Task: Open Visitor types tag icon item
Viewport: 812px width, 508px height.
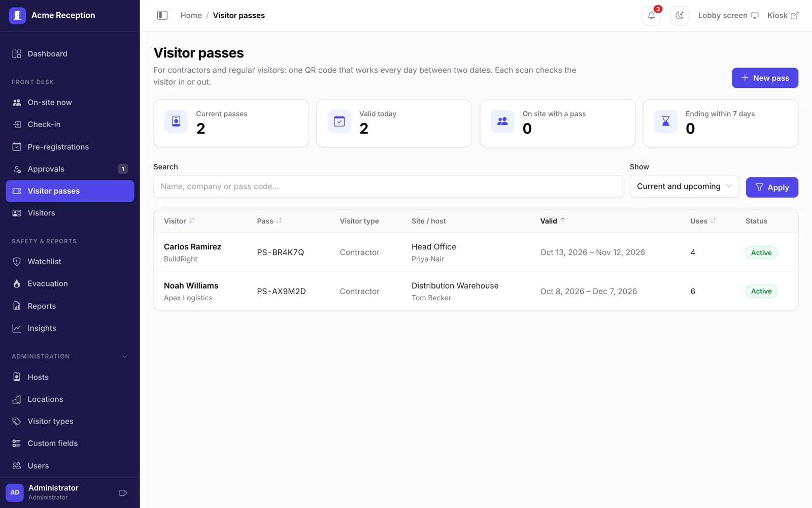Action: [17, 421]
